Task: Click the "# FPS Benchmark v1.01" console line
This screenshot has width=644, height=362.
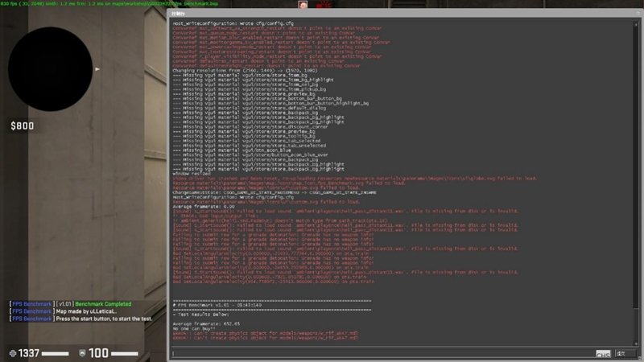Action: (217, 305)
